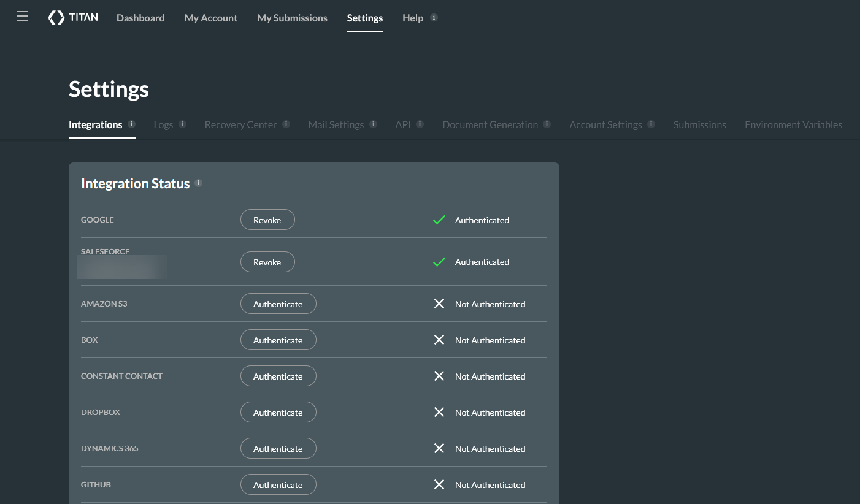Viewport: 860px width, 504px height.
Task: Click info icon next to Account Settings
Action: point(651,124)
